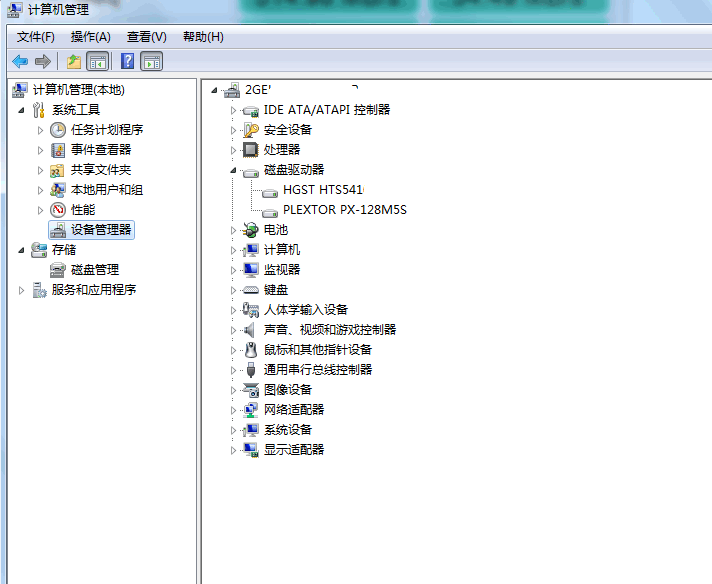Viewport: 712px width, 584px height.
Task: Click the 图像设备 camera icon
Action: pyautogui.click(x=251, y=390)
